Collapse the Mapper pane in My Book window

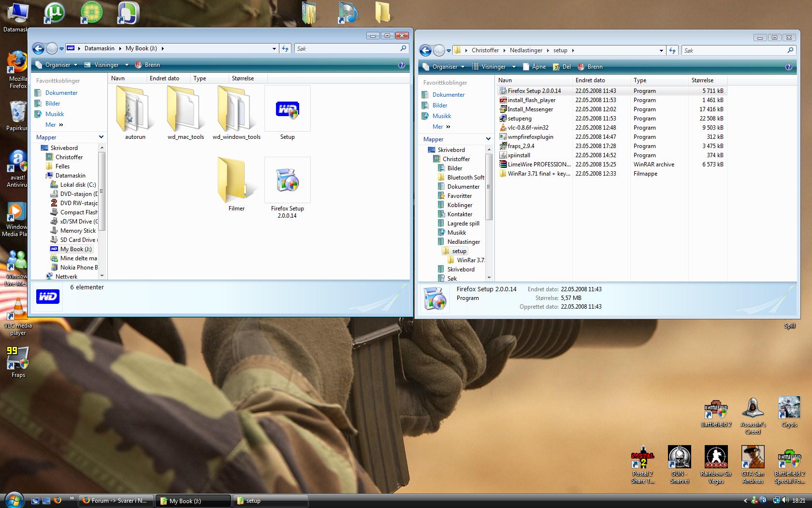click(x=101, y=137)
